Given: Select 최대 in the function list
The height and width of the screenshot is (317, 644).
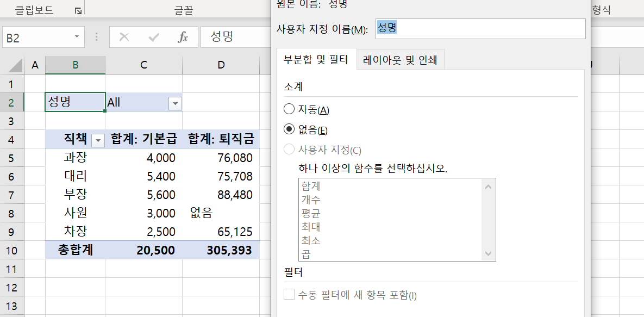Looking at the screenshot, I should pos(311,227).
